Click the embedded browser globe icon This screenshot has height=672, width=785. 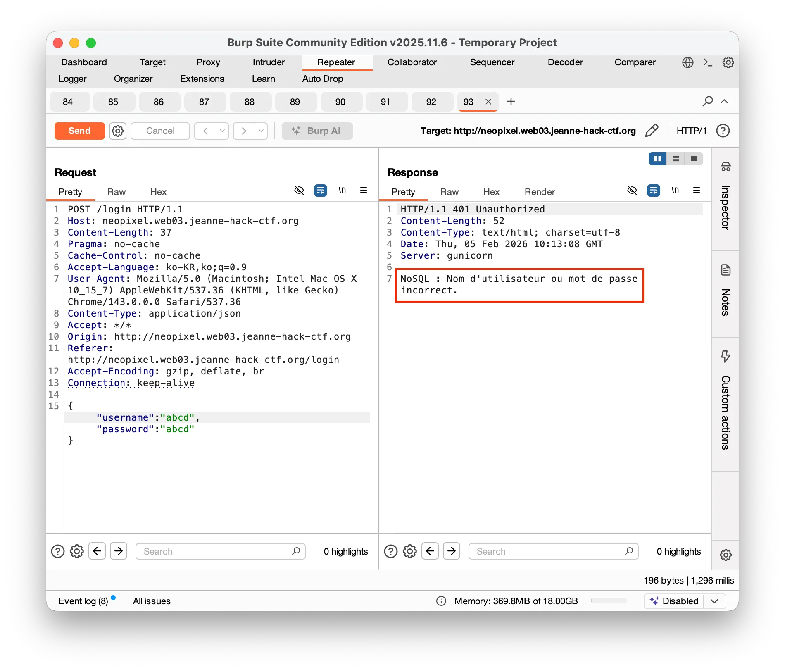(687, 62)
